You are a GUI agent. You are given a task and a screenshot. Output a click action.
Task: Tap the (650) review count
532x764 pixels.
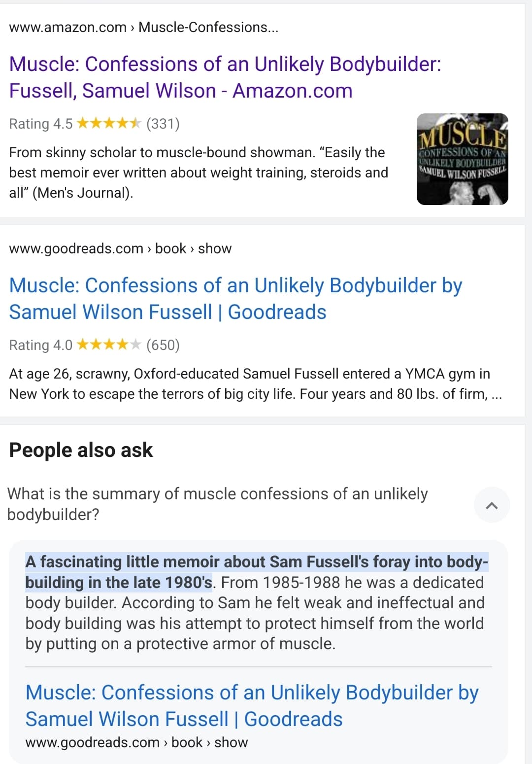pyautogui.click(x=163, y=345)
